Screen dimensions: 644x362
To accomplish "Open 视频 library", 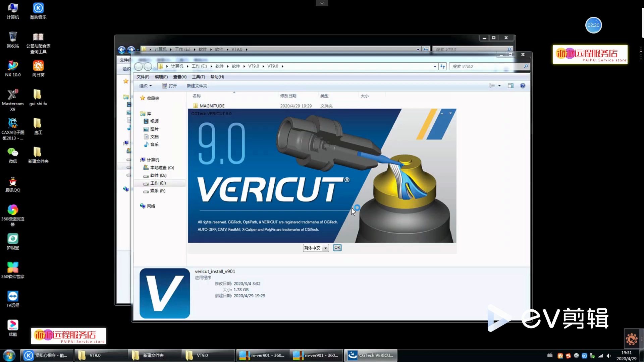I will 151,121.
